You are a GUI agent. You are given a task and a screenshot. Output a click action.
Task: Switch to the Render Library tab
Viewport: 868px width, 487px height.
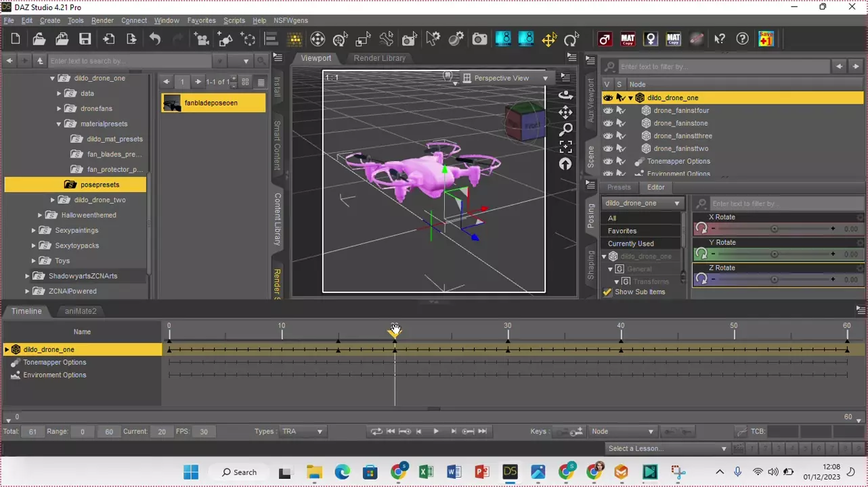tap(379, 58)
